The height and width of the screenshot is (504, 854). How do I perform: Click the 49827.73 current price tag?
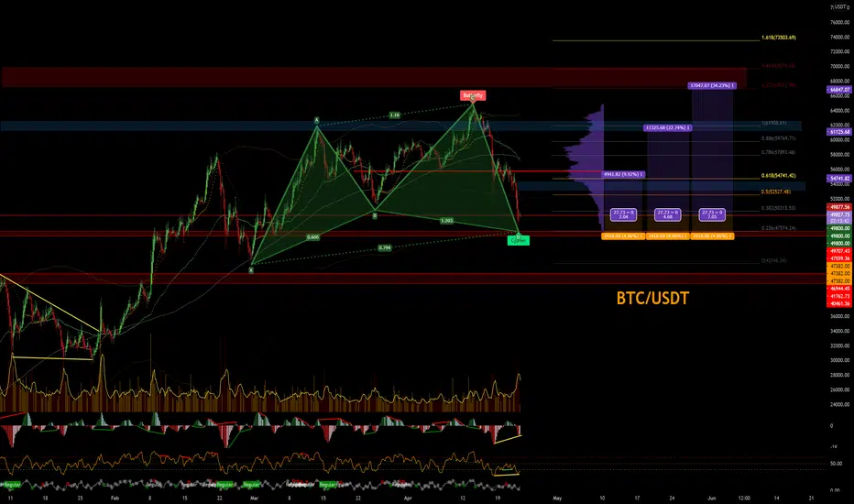tap(838, 215)
